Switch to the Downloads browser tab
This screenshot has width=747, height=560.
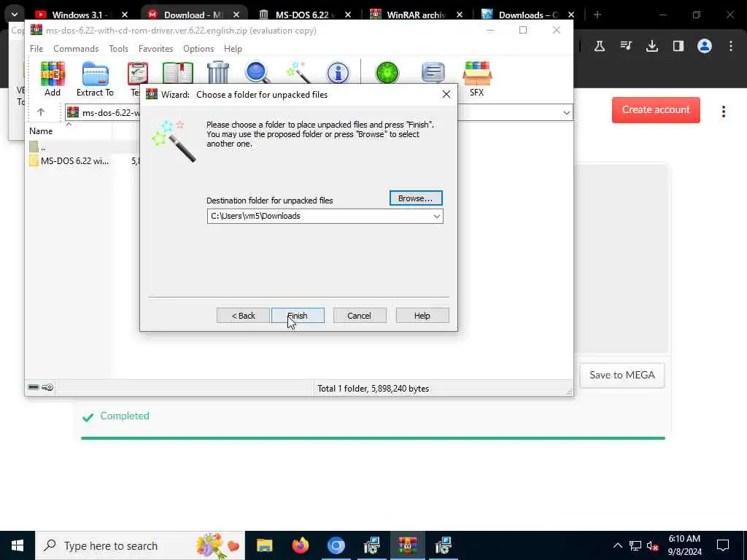point(527,15)
